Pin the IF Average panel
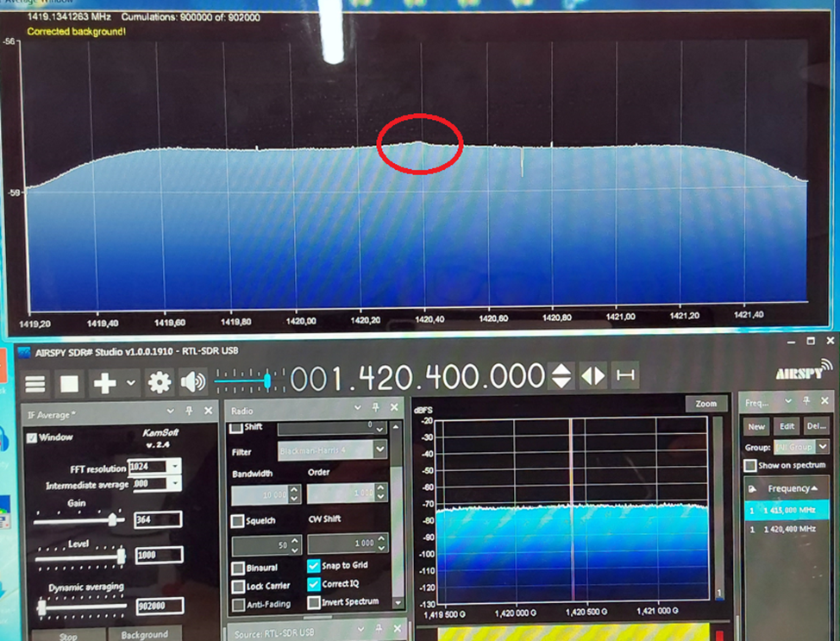Viewport: 840px width, 641px height. click(x=189, y=411)
